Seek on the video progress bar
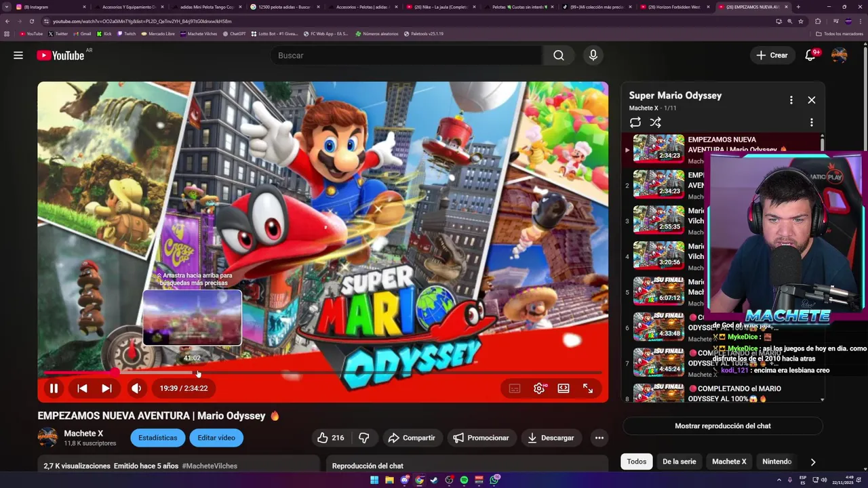 coord(323,373)
